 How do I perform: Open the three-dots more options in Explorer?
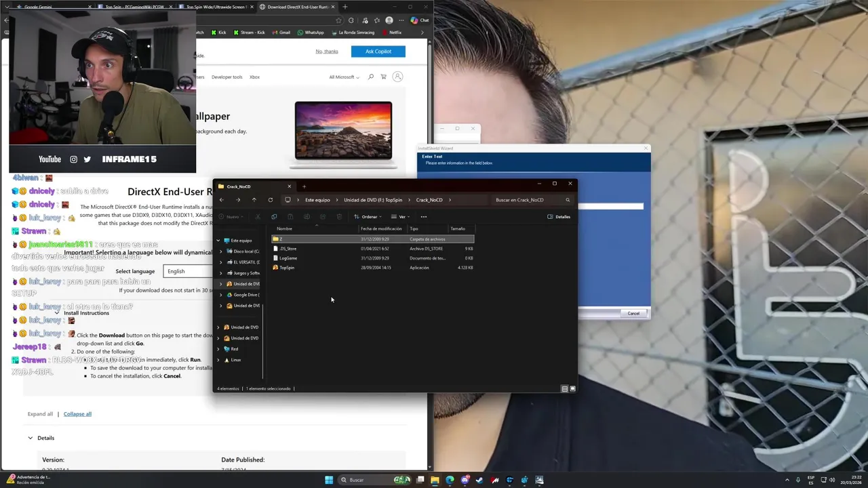pos(424,217)
